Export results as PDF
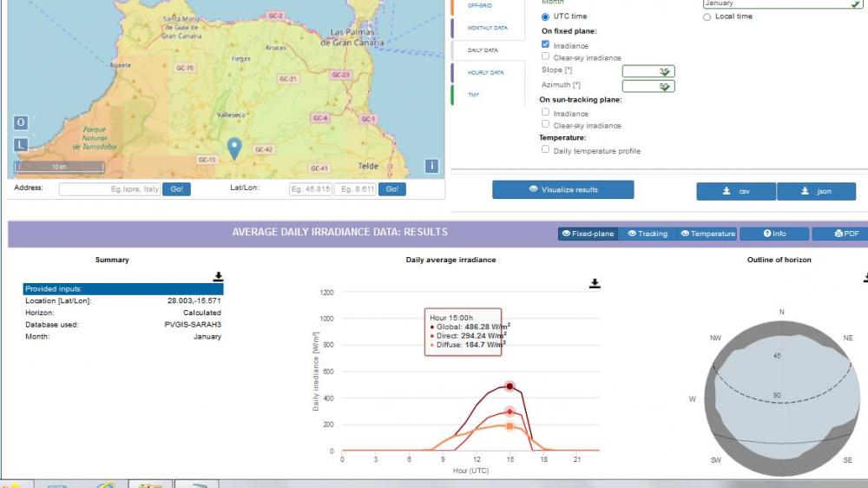Screen dimensions: 868x488 (x=841, y=234)
